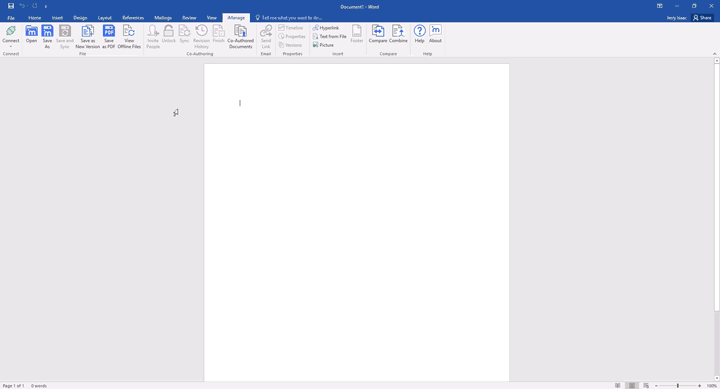The image size is (720, 389).
Task: Click the zoom slider handle
Action: (678, 386)
